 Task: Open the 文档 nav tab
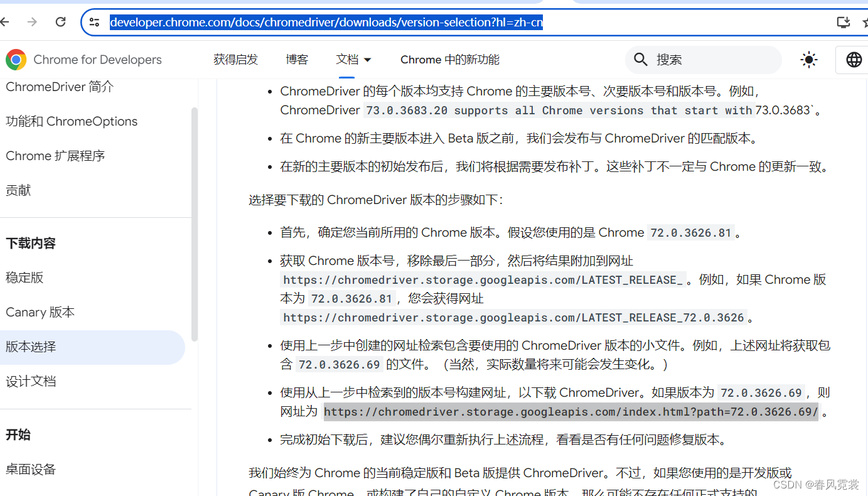click(347, 60)
